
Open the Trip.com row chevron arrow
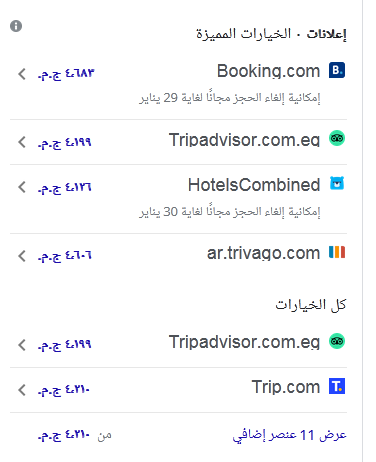(x=22, y=390)
